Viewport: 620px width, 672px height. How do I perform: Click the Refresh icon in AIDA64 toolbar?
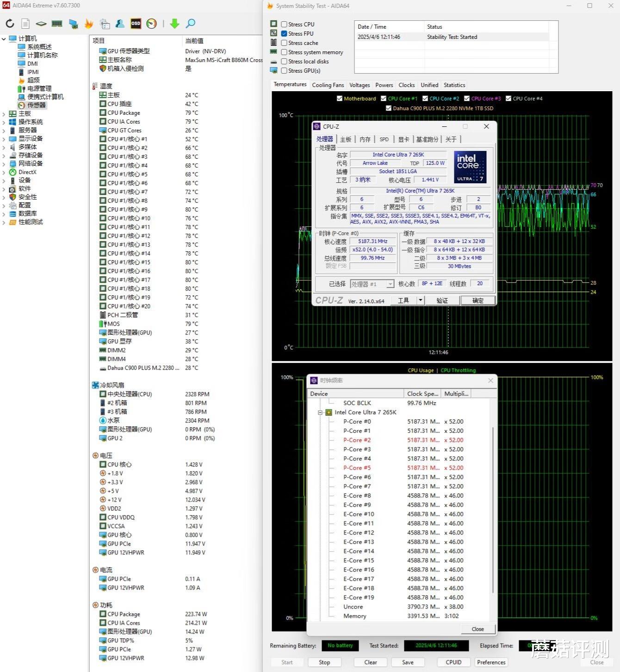click(x=10, y=24)
